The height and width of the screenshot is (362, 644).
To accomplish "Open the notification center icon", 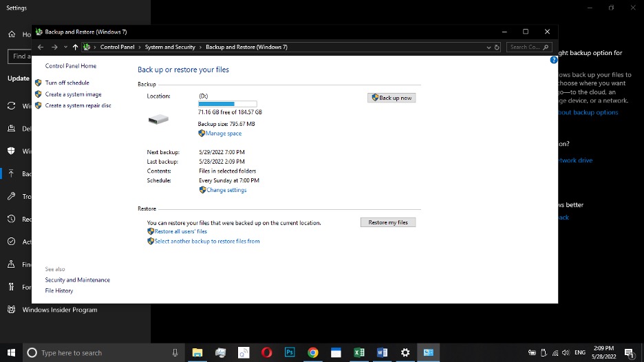I will pos(630,352).
